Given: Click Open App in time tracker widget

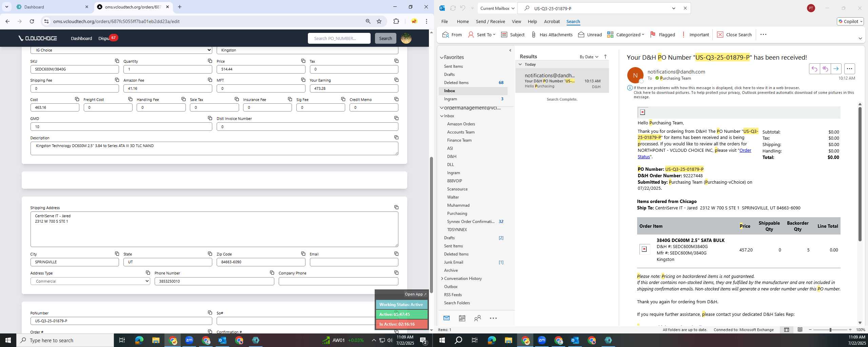Looking at the screenshot, I should point(415,294).
